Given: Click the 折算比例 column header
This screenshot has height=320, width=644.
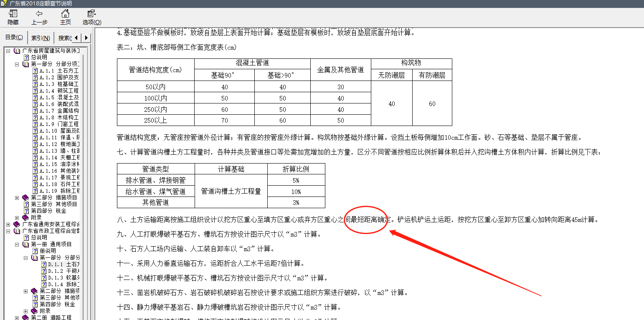Looking at the screenshot, I should [x=296, y=169].
